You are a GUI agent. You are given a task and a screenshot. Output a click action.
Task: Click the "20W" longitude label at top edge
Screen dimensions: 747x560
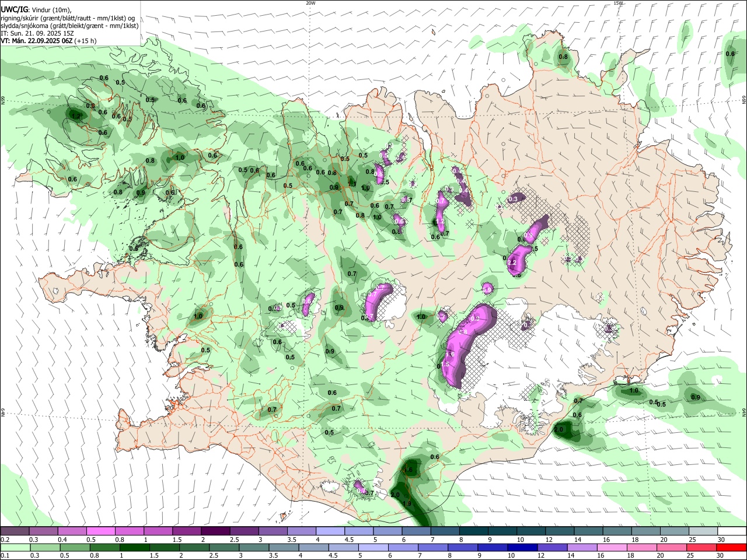coord(310,3)
